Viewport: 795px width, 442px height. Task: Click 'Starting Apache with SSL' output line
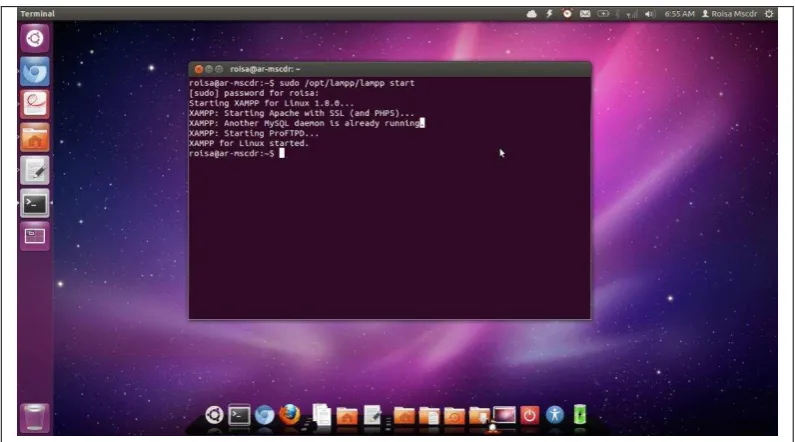pos(302,113)
